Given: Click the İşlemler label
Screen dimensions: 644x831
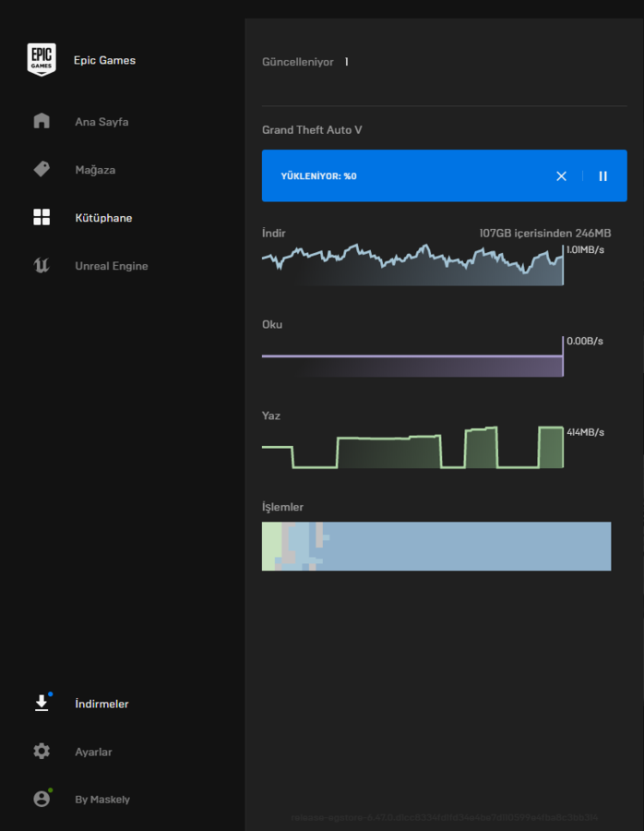Looking at the screenshot, I should (282, 507).
